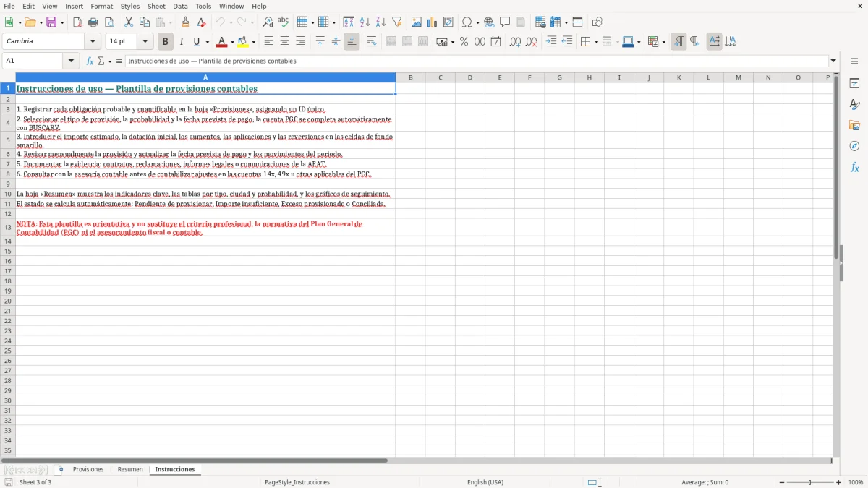Image resolution: width=868 pixels, height=488 pixels.
Task: Insert Image icon in toolbar
Action: pyautogui.click(x=417, y=22)
